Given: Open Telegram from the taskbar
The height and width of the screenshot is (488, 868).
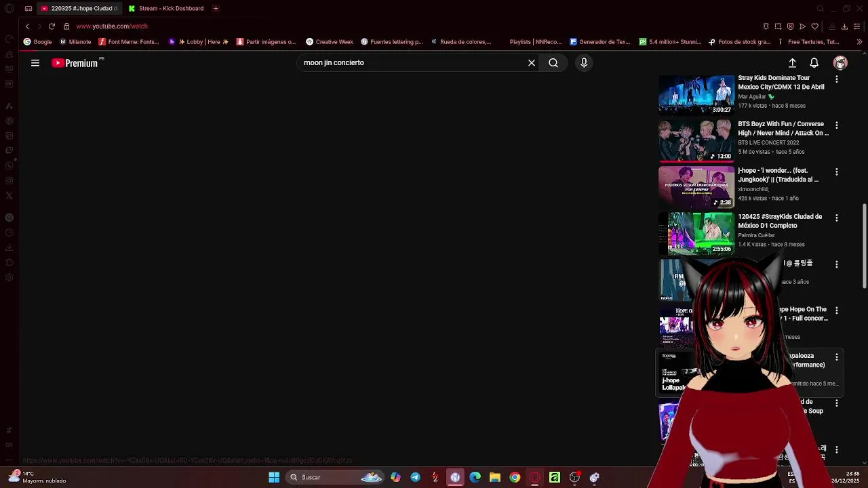Looking at the screenshot, I should tap(415, 477).
